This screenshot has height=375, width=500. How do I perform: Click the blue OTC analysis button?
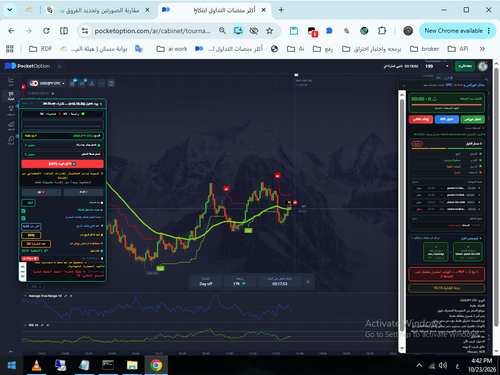tap(447, 119)
